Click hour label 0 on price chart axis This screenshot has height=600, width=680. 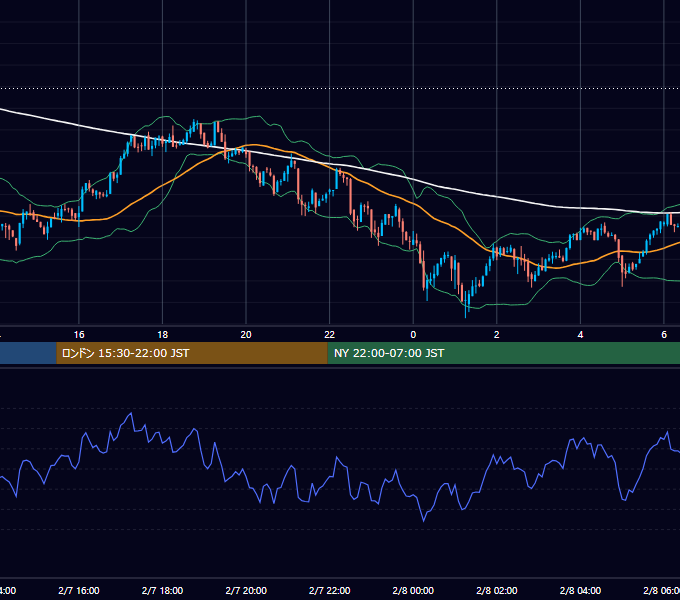click(x=413, y=335)
